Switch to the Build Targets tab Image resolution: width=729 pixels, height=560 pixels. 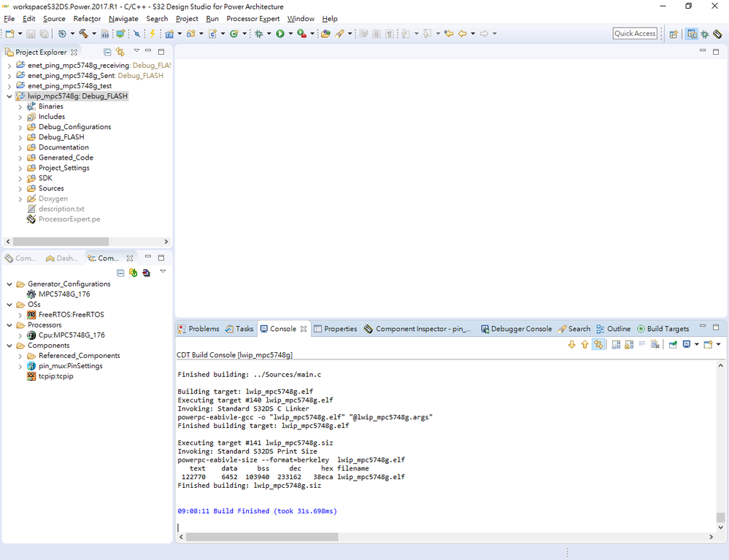663,329
